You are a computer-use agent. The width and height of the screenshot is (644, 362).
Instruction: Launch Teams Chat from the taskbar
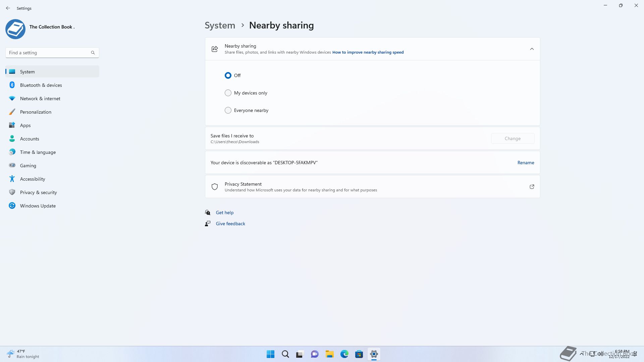coord(315,354)
